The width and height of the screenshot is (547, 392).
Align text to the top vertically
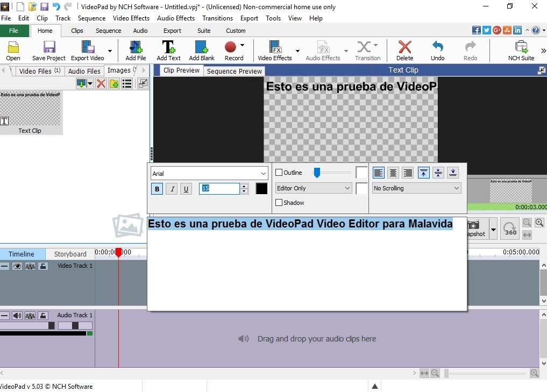point(423,172)
